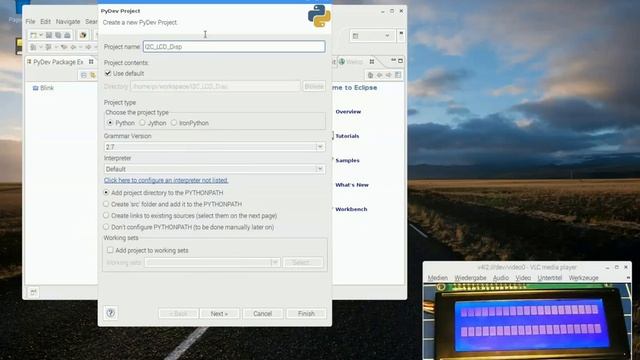The image size is (640, 360).
Task: Click the forward arrow in Welcome view toolbar
Action: tap(389, 75)
